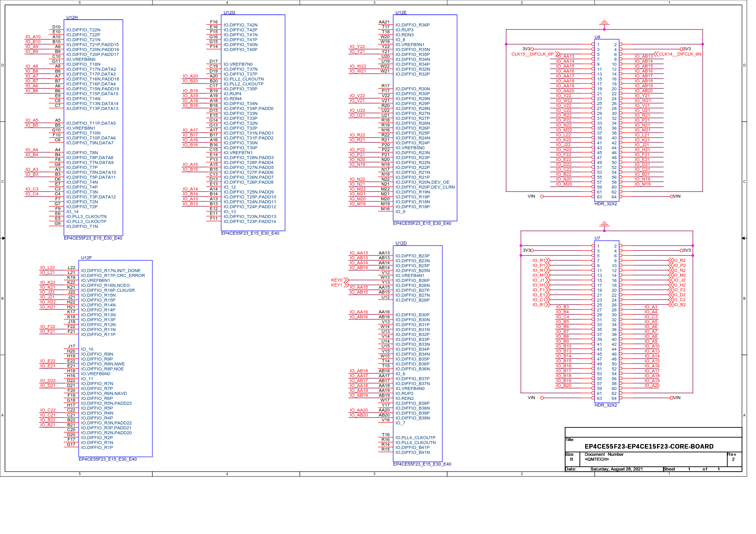Click the date field Saturday, August 28, 2021
756x534 pixels.
[x=616, y=469]
